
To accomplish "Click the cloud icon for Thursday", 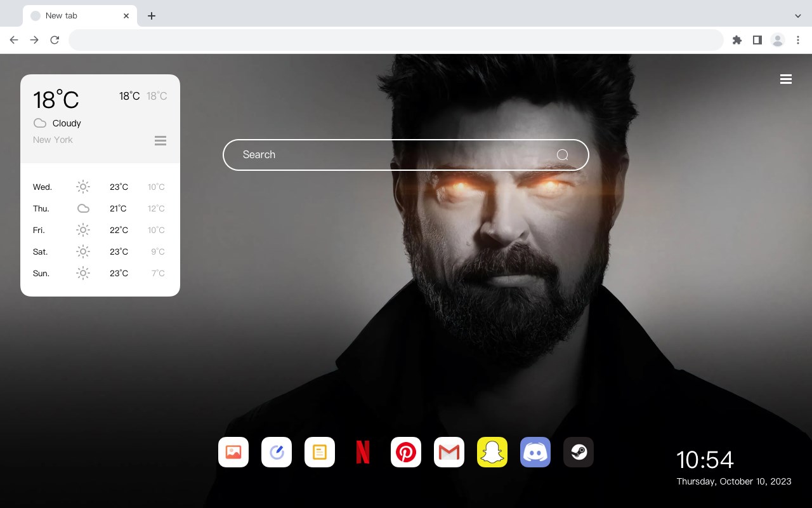I will [83, 208].
